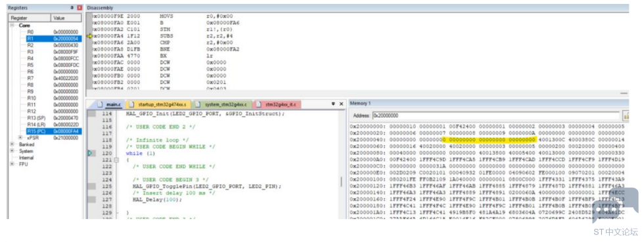This screenshot has height=242, width=644.
Task: Collapse the code block at line 121
Action: click(x=116, y=160)
